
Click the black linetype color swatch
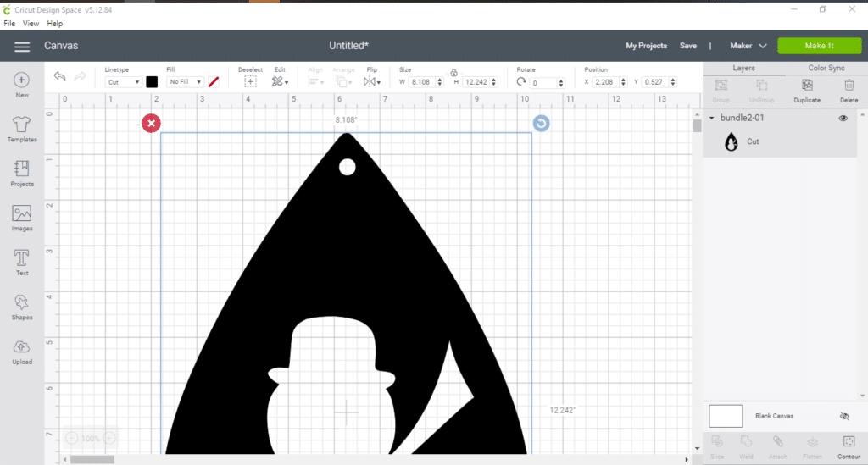click(152, 82)
